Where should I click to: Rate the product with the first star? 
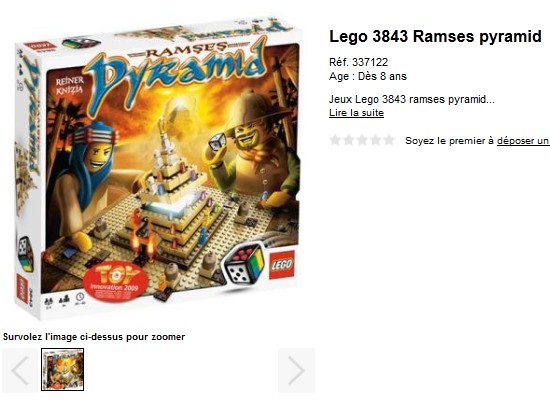335,140
